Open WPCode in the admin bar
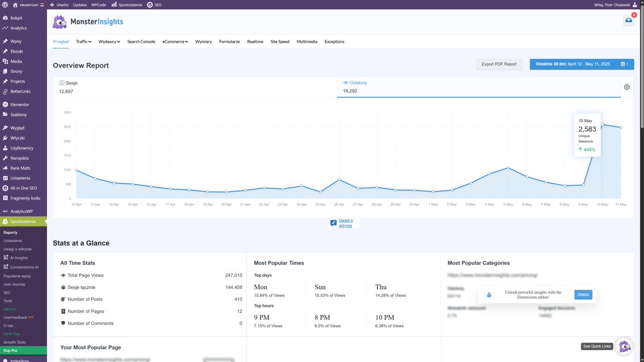 click(x=99, y=4)
